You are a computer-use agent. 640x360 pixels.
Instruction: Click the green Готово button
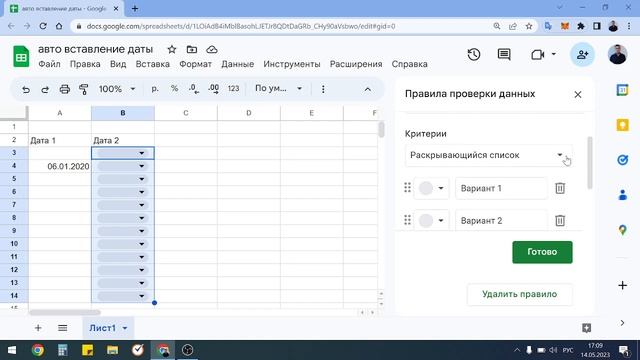(x=542, y=252)
